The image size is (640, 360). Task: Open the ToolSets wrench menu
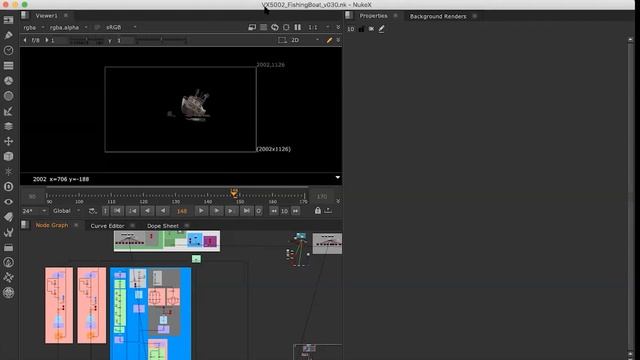pos(9,232)
